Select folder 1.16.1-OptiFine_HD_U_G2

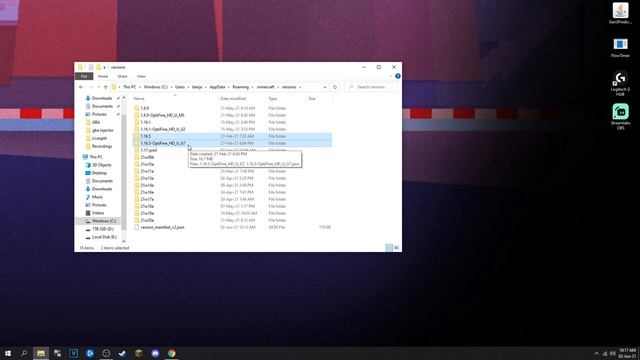point(163,129)
